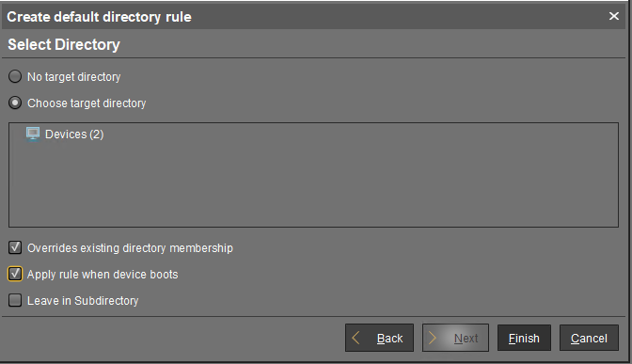The image size is (632, 364).
Task: Cancel the directory rule wizard
Action: (589, 338)
